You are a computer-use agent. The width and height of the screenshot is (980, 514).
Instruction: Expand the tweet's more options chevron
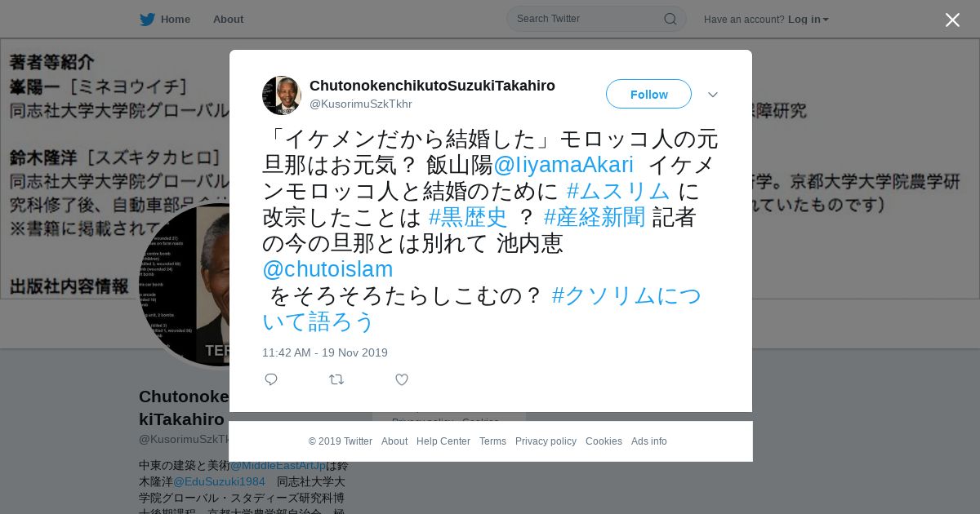point(713,95)
